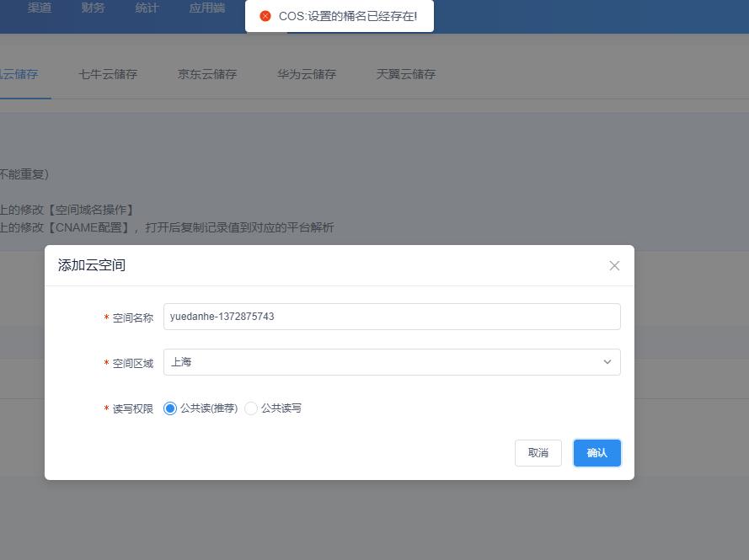The width and height of the screenshot is (749, 560).
Task: Switch to the 天翼云储存 tab
Action: pyautogui.click(x=406, y=74)
